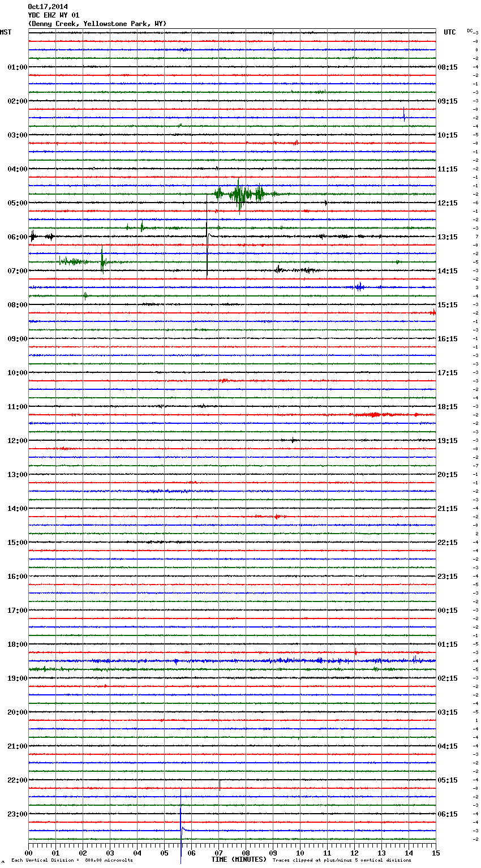The image size is (481, 868).
Task: Select the 08:00 MST time label
Action: (x=18, y=305)
